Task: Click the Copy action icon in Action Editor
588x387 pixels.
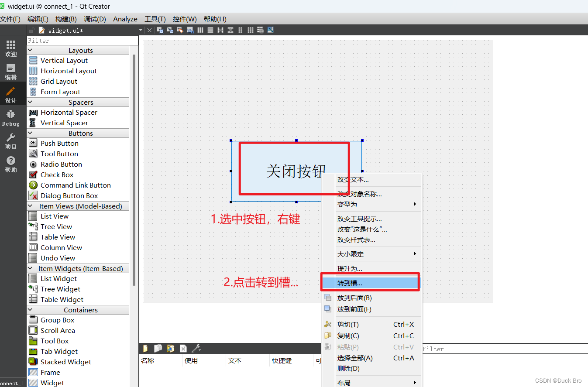Action: [x=158, y=348]
